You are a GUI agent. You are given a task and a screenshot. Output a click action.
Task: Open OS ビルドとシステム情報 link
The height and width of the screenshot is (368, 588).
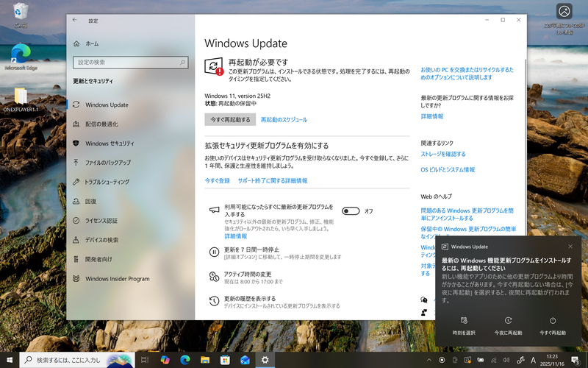(x=448, y=170)
